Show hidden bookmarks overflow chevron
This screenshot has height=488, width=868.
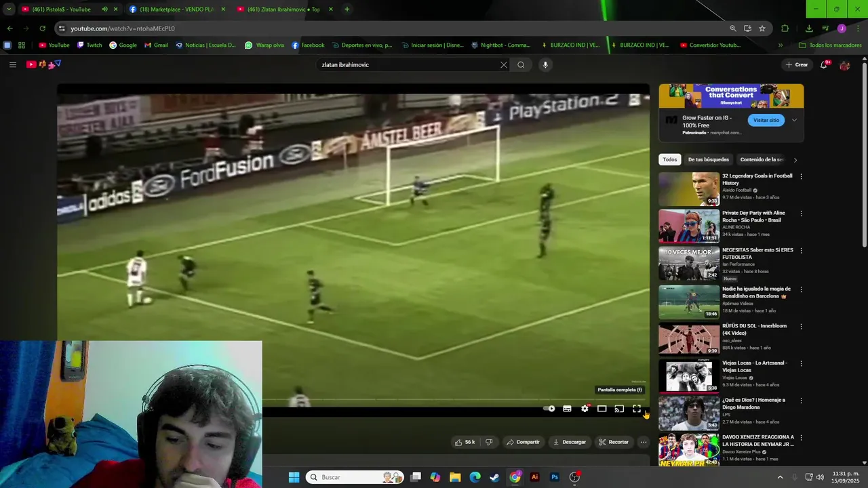[x=781, y=45]
